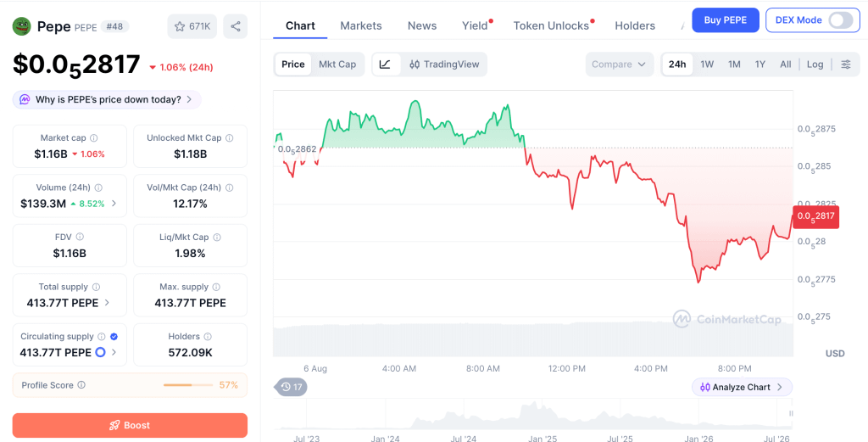Click the #48 rank badge
This screenshot has width=868, height=442.
[114, 26]
